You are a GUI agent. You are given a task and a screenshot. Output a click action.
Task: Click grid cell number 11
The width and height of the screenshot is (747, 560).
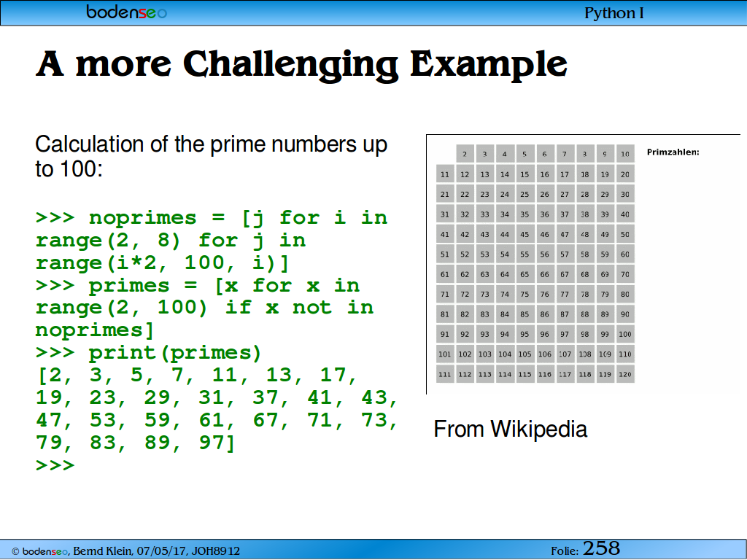[x=445, y=174]
